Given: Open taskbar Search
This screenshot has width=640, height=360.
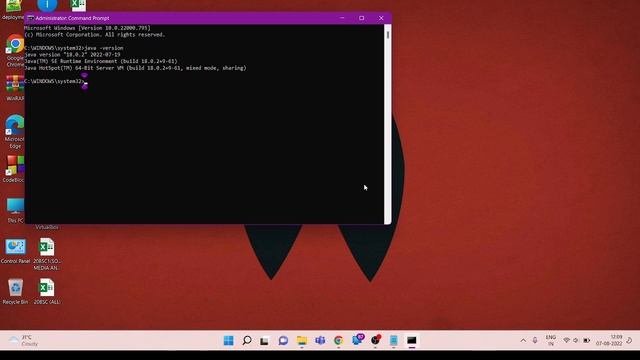Looking at the screenshot, I should point(247,340).
